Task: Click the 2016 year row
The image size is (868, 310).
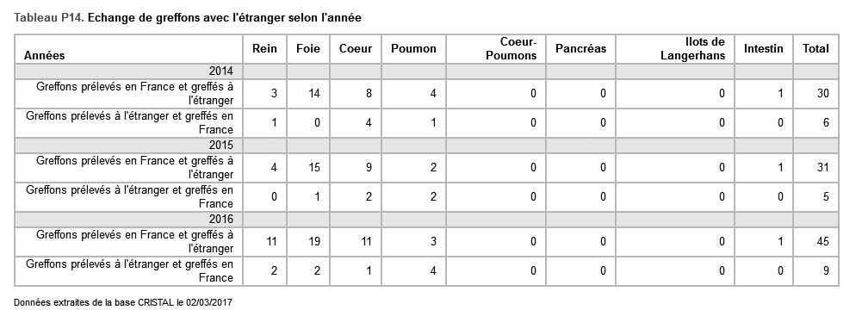Action: (x=426, y=220)
